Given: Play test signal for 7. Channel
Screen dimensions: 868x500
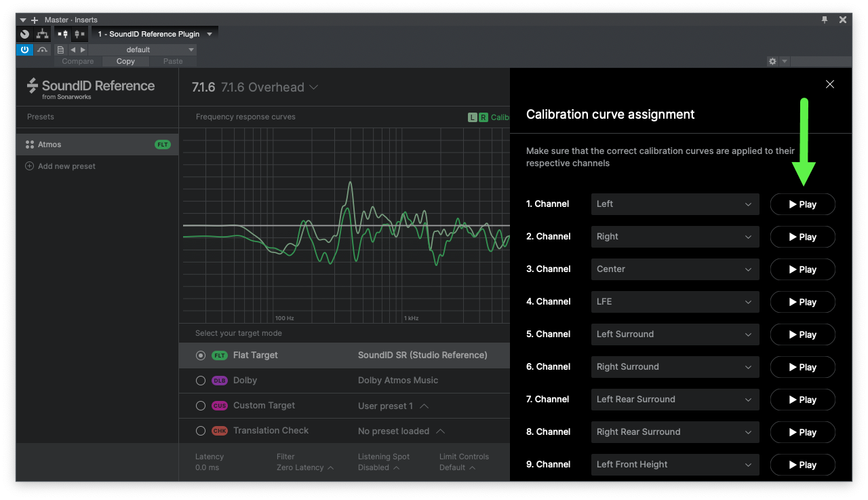Looking at the screenshot, I should pos(802,400).
